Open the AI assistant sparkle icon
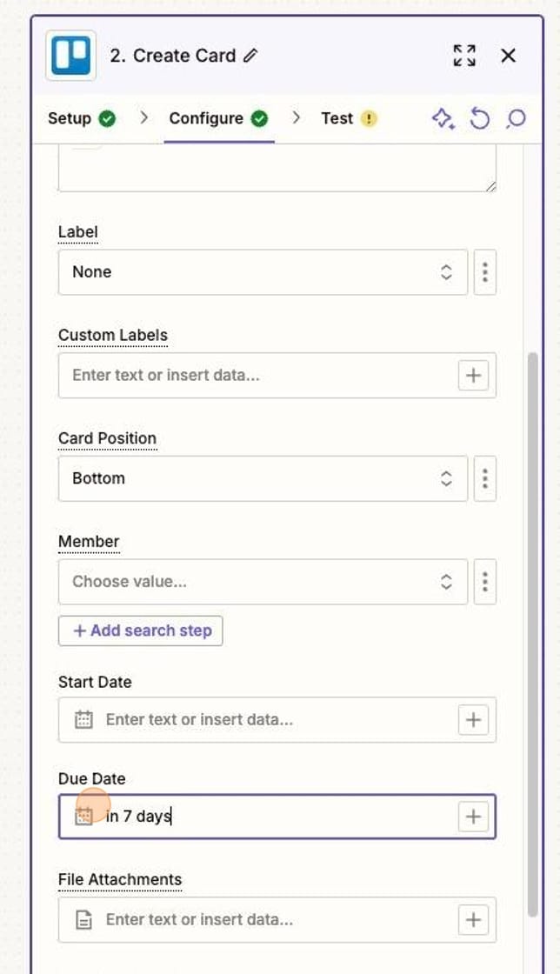This screenshot has width=560, height=974. [x=443, y=119]
